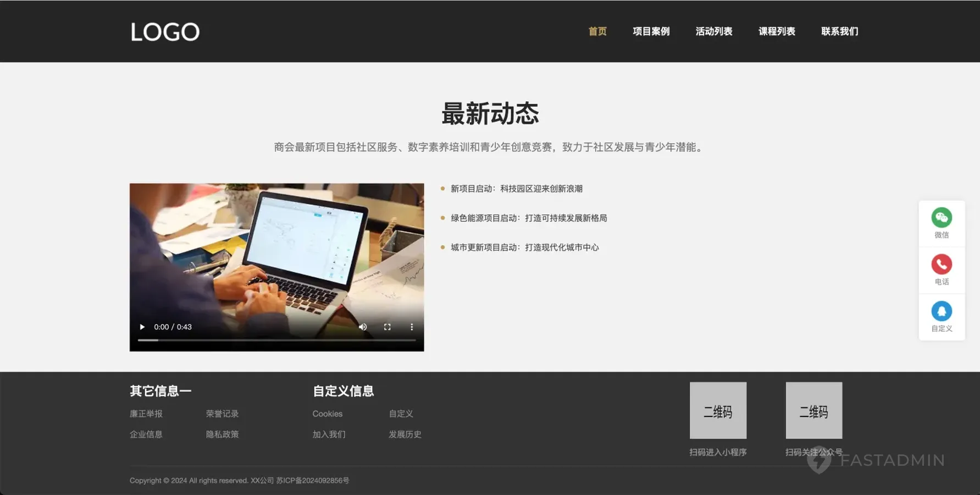Navigate to 课程列表 in the header

pyautogui.click(x=777, y=31)
